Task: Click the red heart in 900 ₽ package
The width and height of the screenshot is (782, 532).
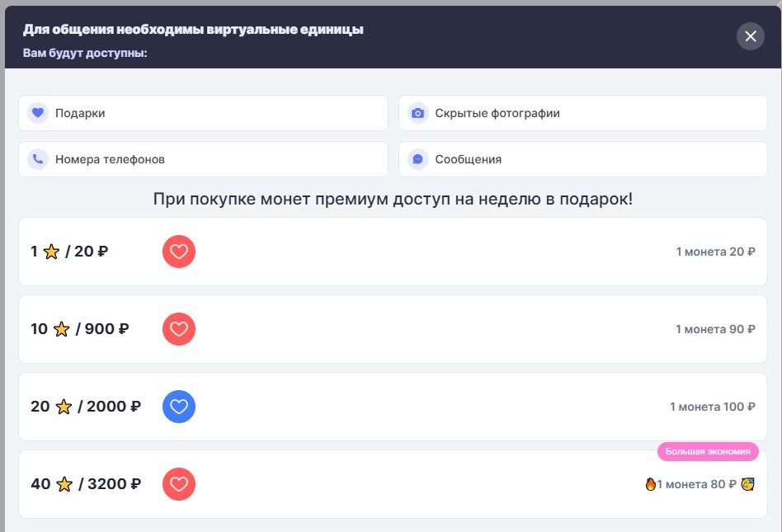Action: 179,329
